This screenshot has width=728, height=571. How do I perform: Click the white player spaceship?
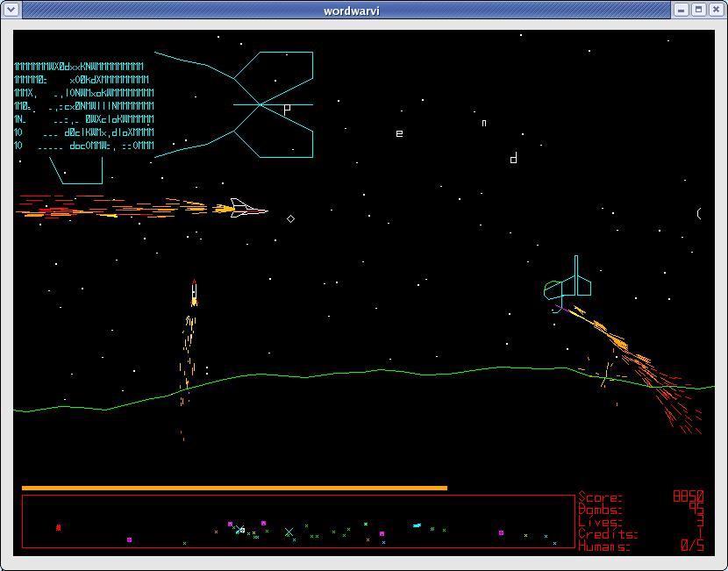(245, 209)
